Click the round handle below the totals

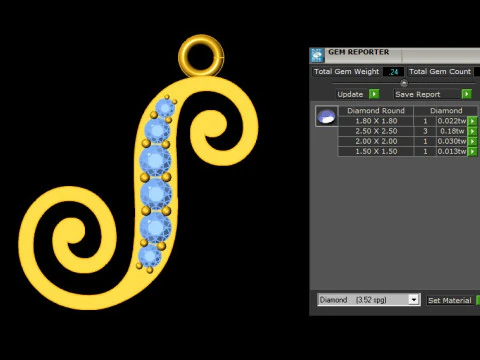[x=404, y=83]
